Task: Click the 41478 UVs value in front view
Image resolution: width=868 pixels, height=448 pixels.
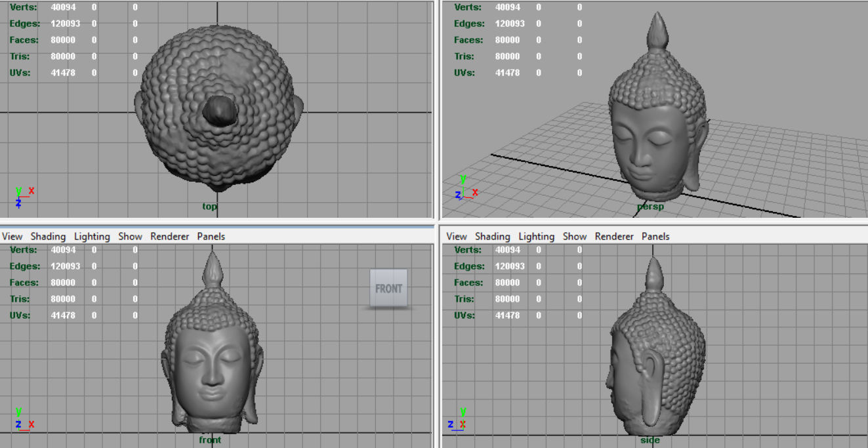Action: pyautogui.click(x=63, y=316)
